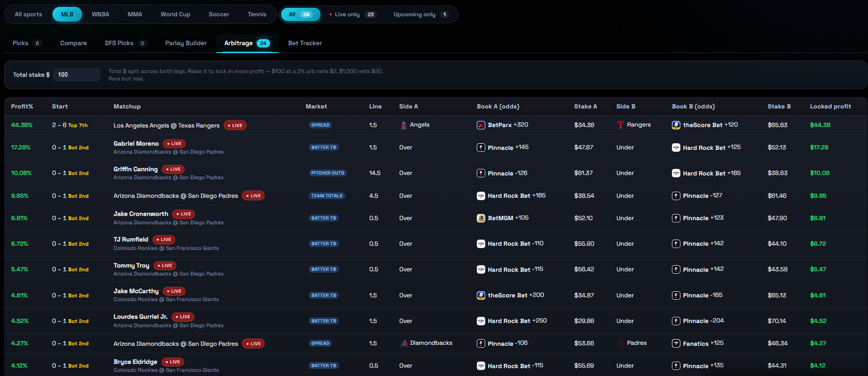Viewport: 868px width, 376px height.
Task: Click Hard Rock Bet logo beside +125 in Gabriel Moreno row
Action: [676, 148]
